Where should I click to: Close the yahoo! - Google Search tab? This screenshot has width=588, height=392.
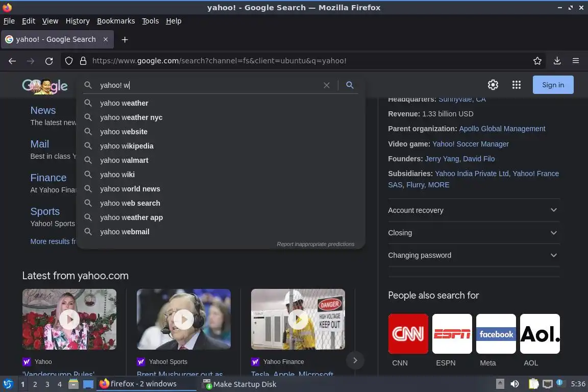pos(106,39)
